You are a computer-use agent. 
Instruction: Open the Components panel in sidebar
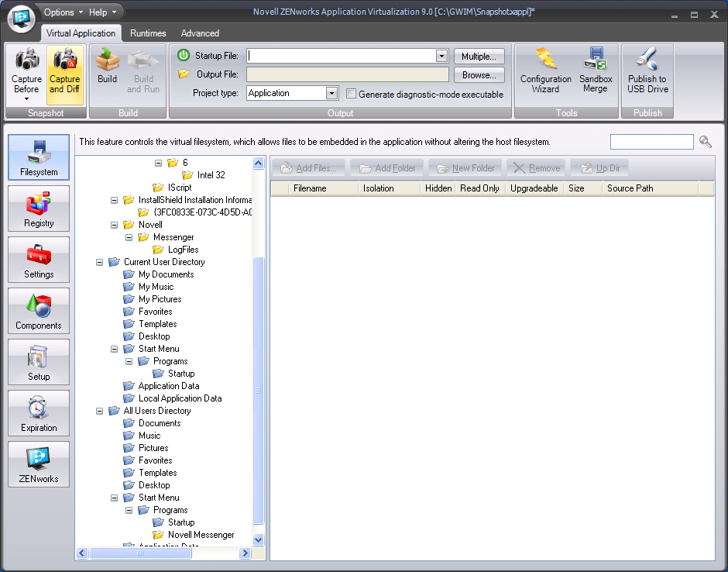pos(39,311)
